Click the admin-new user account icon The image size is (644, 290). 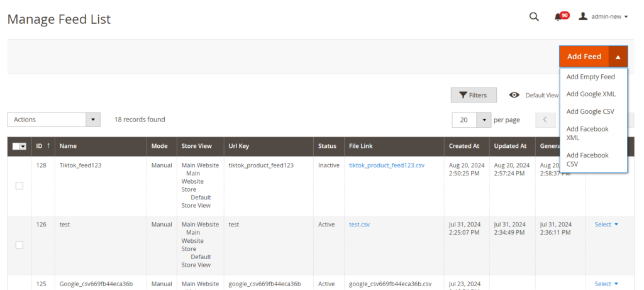tap(583, 16)
